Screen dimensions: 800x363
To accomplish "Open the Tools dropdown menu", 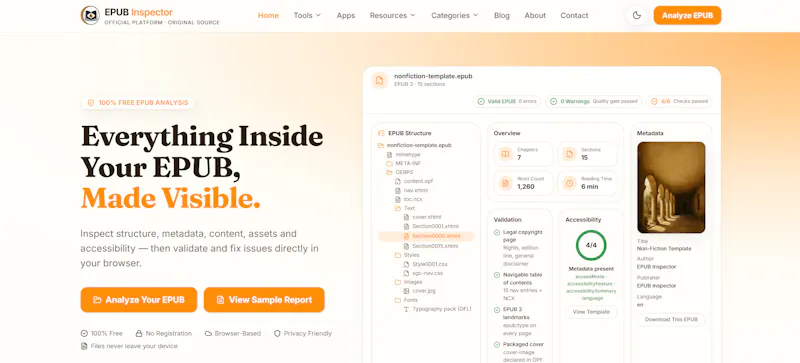I will click(307, 15).
